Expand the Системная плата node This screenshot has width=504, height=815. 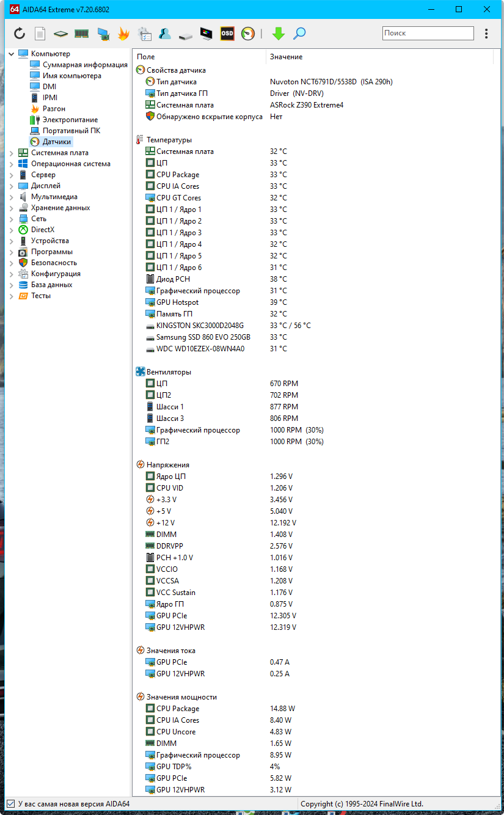pyautogui.click(x=11, y=153)
